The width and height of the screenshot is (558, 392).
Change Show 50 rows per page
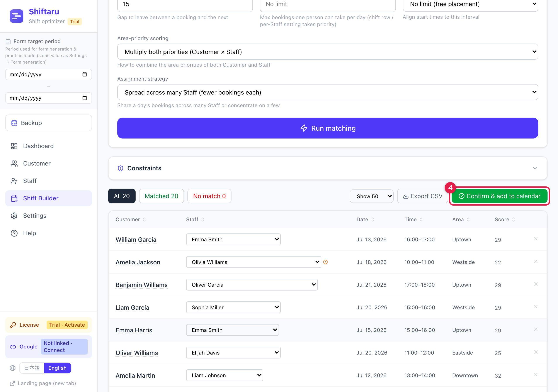point(371,196)
